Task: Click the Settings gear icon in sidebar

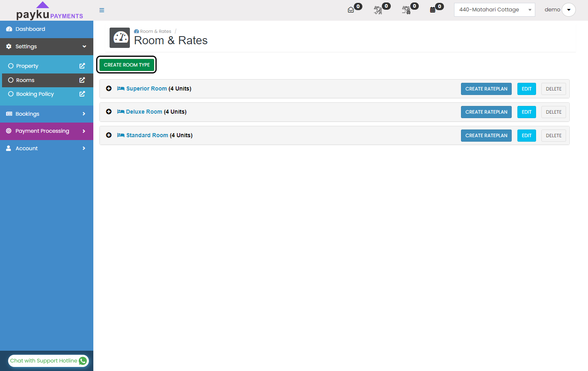Action: 9,47
